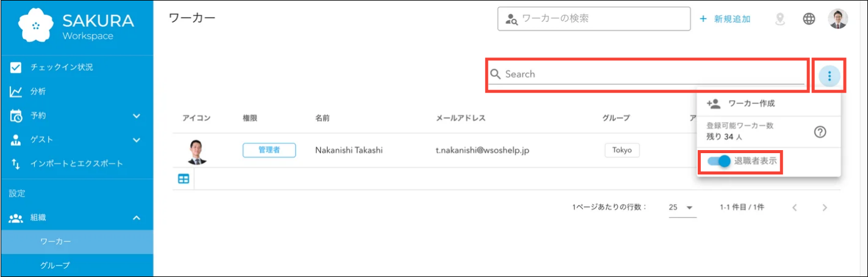Click the checkmark icon beside チェックイン状況
This screenshot has width=868, height=277.
click(16, 67)
